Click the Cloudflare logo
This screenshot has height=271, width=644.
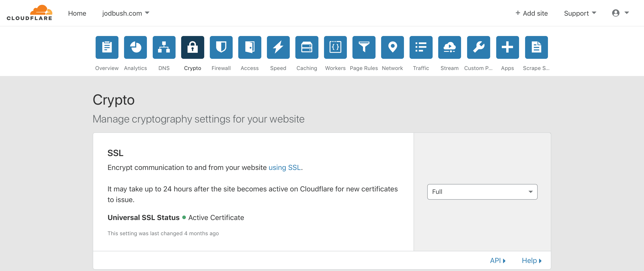[x=30, y=13]
